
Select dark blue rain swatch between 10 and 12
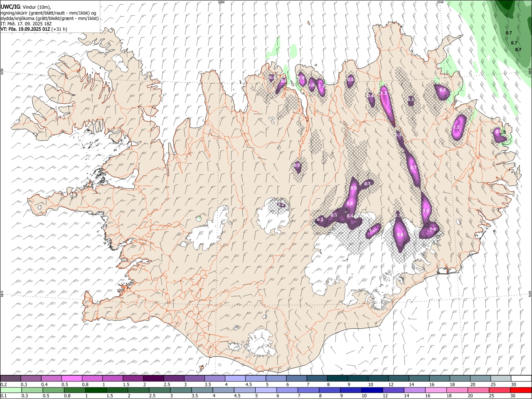pyautogui.click(x=372, y=390)
